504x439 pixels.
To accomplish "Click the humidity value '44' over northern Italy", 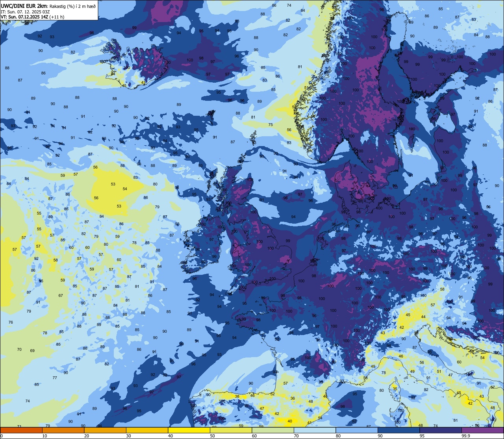I will (423, 317).
